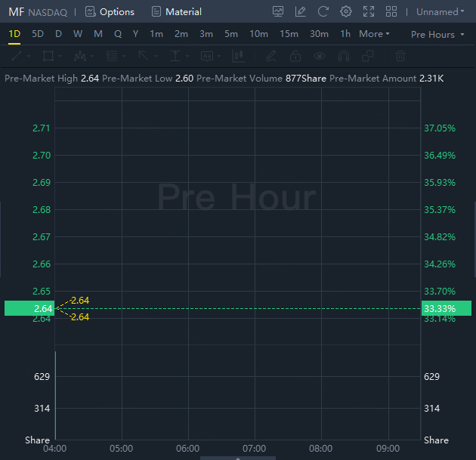Switch to the D daily timeframe tab
This screenshot has height=460, width=476.
coord(59,34)
